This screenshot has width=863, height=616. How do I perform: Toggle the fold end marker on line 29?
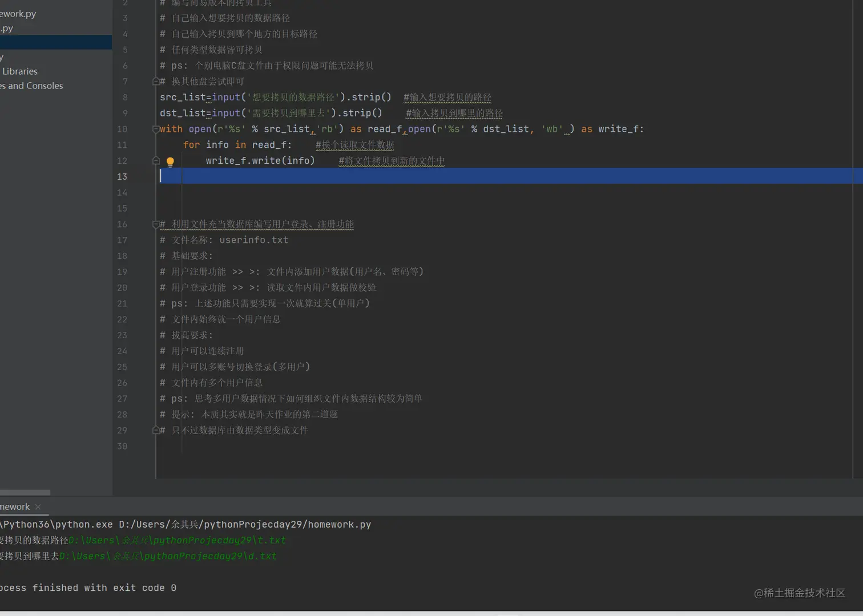156,430
